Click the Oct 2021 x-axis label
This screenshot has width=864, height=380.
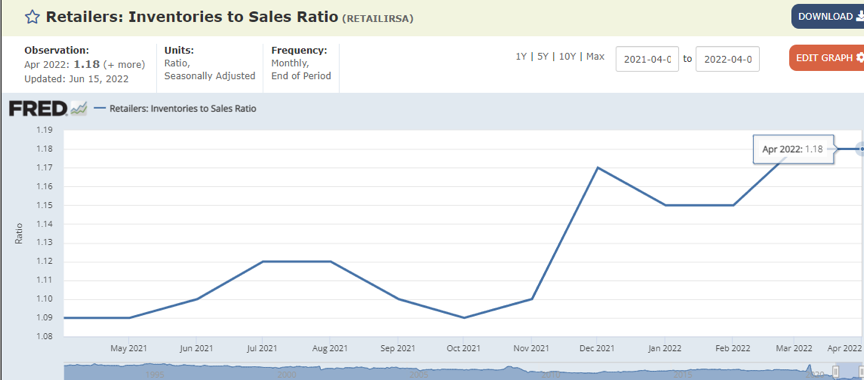coord(463,348)
